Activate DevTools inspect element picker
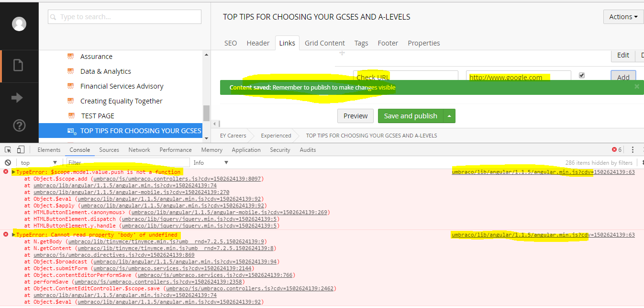644x308 pixels. point(8,150)
